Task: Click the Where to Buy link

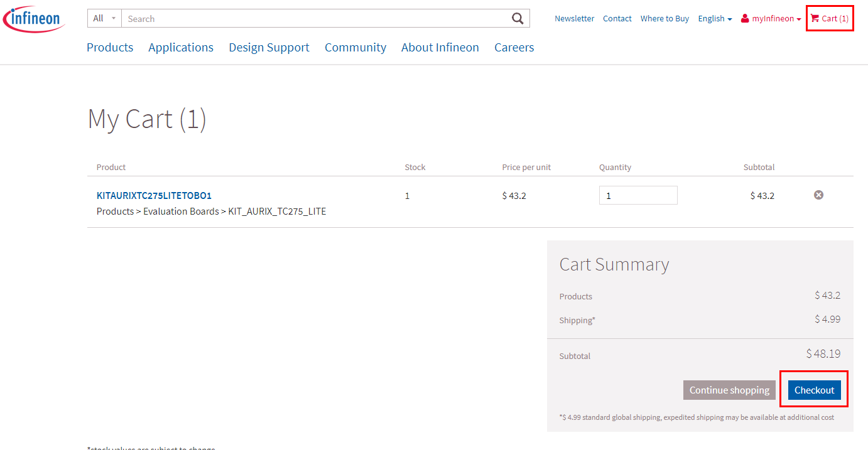Action: click(665, 19)
